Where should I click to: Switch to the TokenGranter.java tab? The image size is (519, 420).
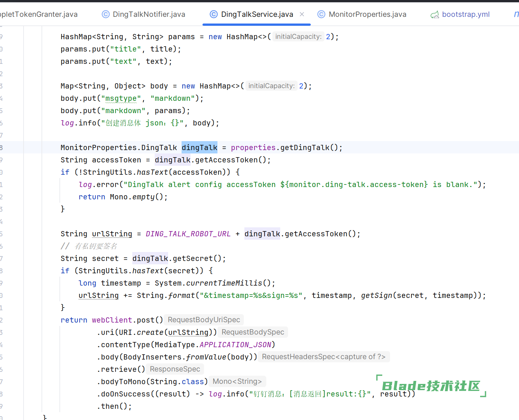tap(38, 14)
